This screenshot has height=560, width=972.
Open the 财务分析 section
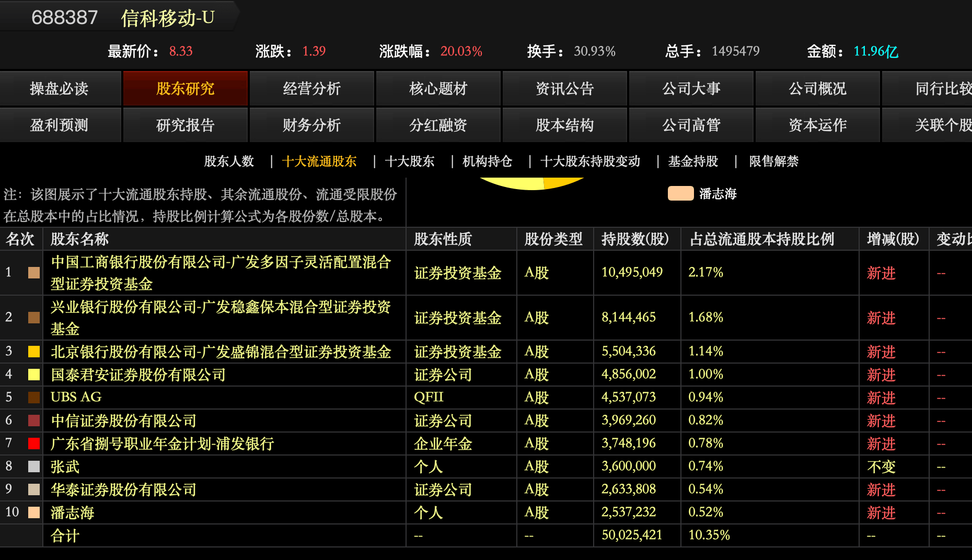click(x=311, y=125)
